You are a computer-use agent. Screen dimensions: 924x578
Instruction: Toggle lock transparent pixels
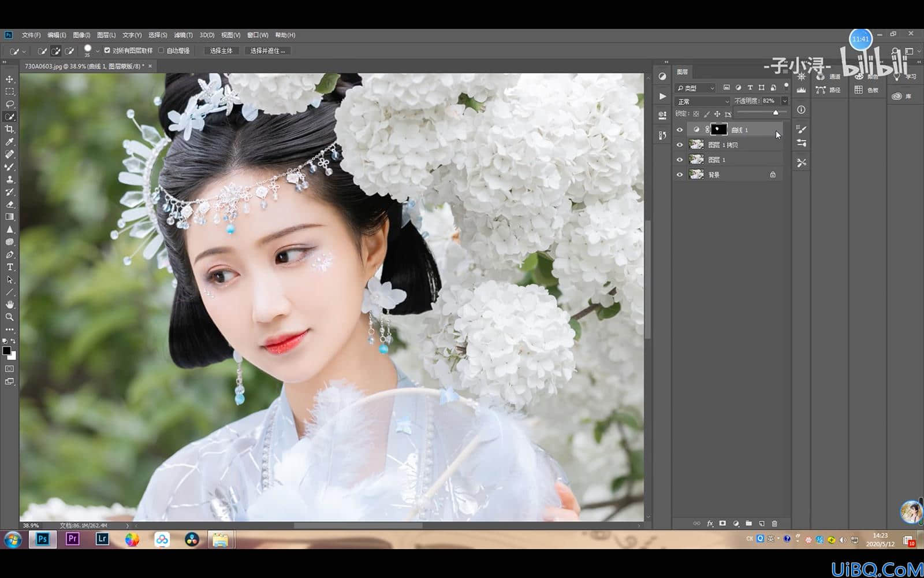point(696,114)
